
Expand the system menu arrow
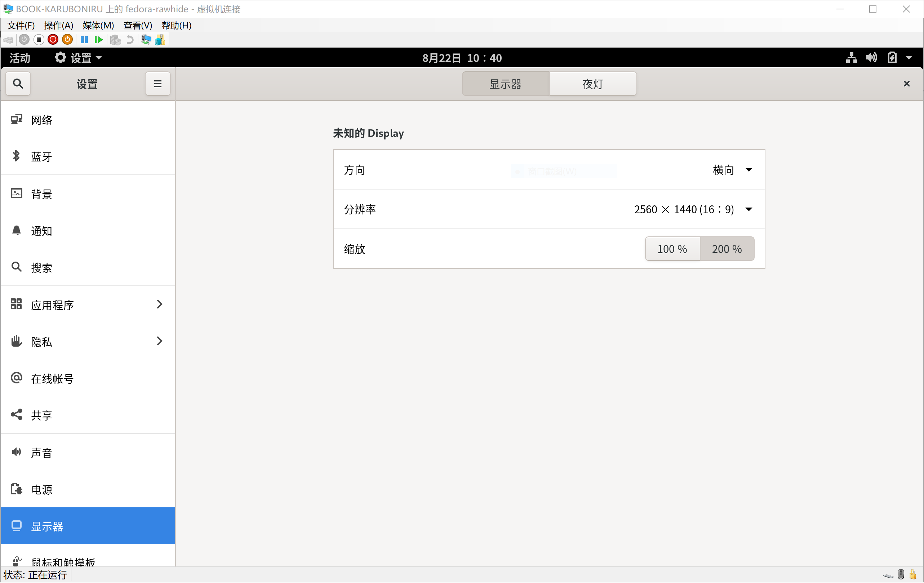909,58
